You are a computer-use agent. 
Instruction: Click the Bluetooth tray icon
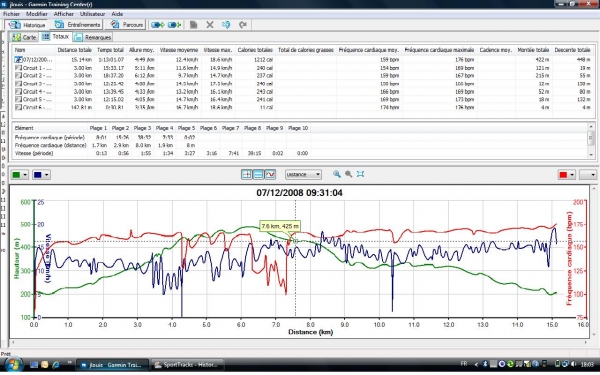click(x=485, y=364)
